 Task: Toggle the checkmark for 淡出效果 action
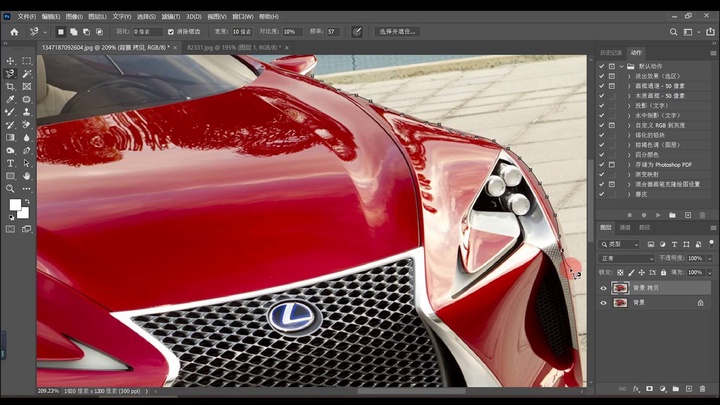pos(602,75)
